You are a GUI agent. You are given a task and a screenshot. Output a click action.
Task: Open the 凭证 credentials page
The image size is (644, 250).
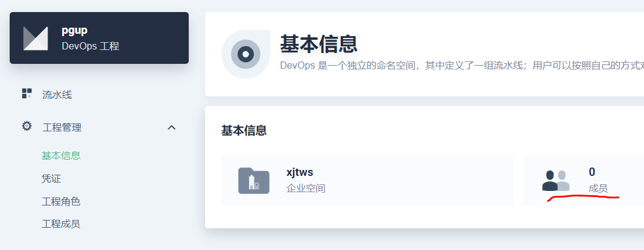point(51,178)
